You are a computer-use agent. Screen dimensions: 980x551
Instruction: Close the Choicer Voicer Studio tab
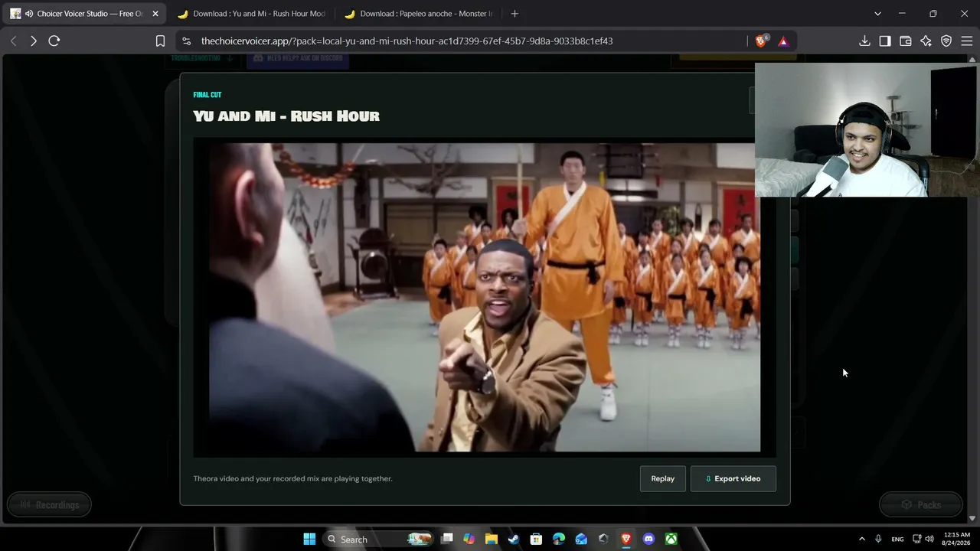click(x=155, y=14)
